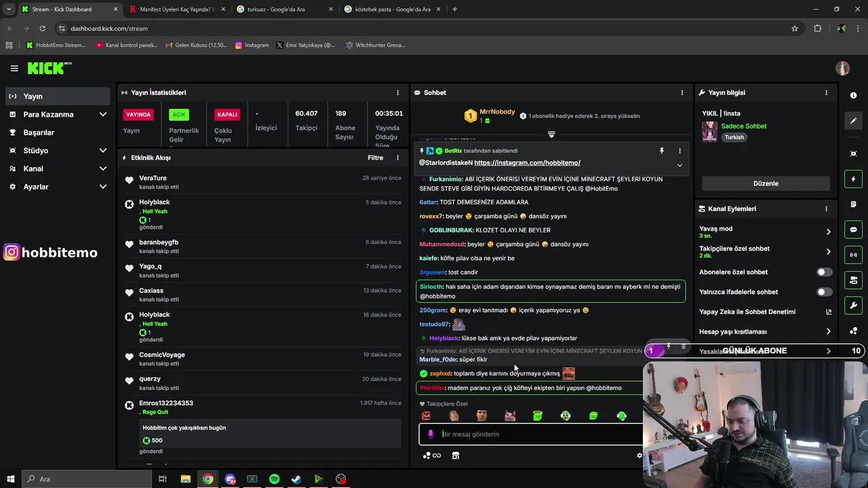The height and width of the screenshot is (488, 868).
Task: Open a new browser tab
Action: coord(454,9)
